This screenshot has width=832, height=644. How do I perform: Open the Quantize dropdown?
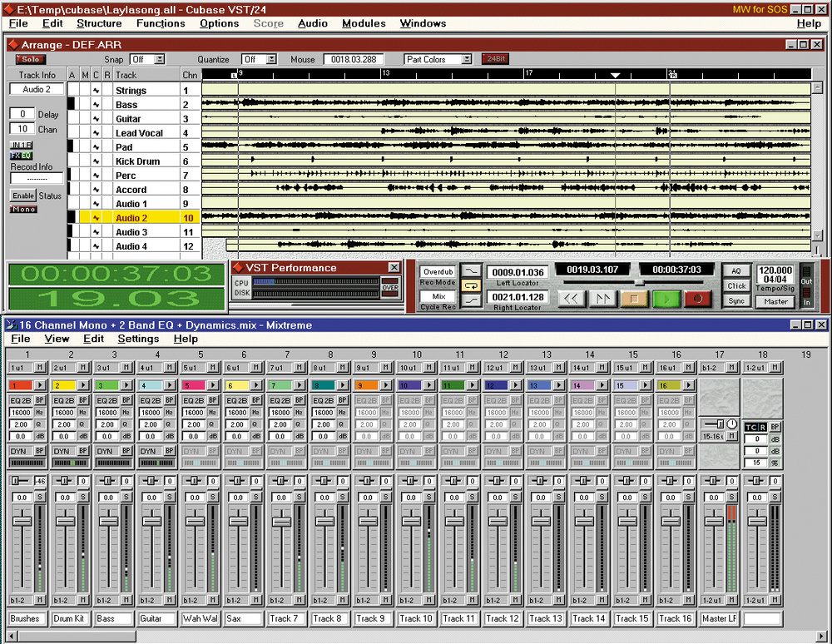(x=271, y=60)
